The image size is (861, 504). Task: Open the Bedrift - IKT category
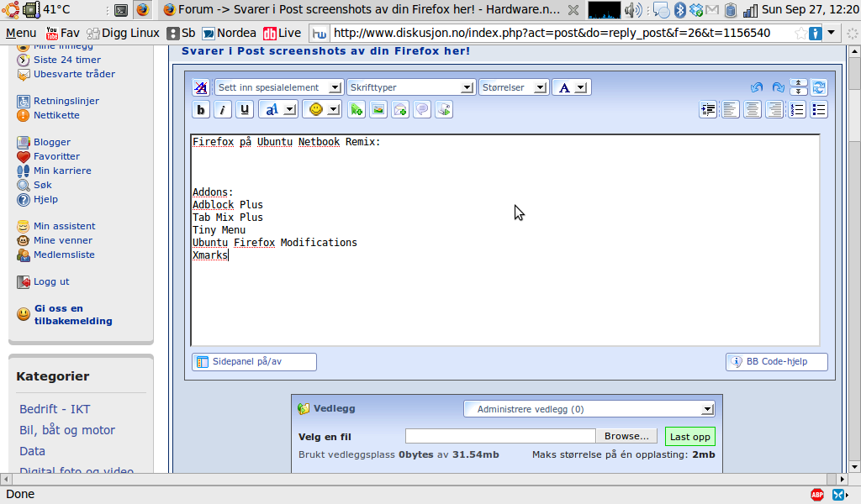pyautogui.click(x=55, y=409)
